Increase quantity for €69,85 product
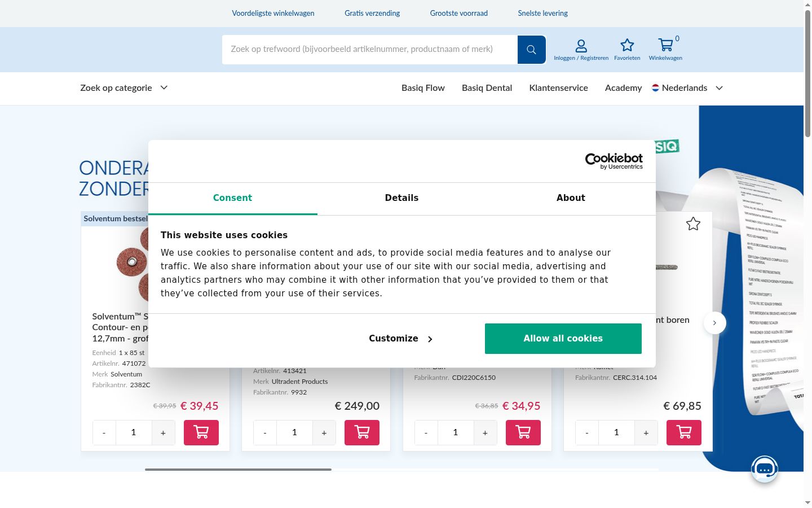This screenshot has height=508, width=812. click(646, 432)
